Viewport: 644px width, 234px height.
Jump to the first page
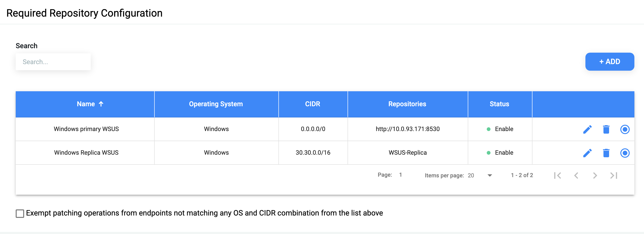click(558, 175)
